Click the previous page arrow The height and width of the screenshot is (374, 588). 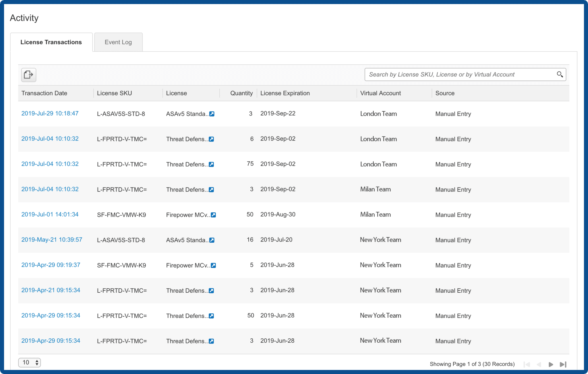tap(539, 364)
